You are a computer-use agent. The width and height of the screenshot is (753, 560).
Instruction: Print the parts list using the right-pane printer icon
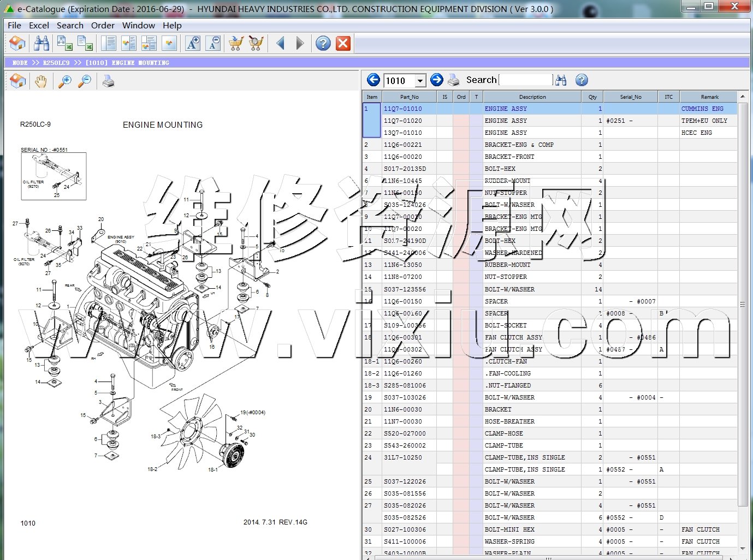click(x=454, y=80)
